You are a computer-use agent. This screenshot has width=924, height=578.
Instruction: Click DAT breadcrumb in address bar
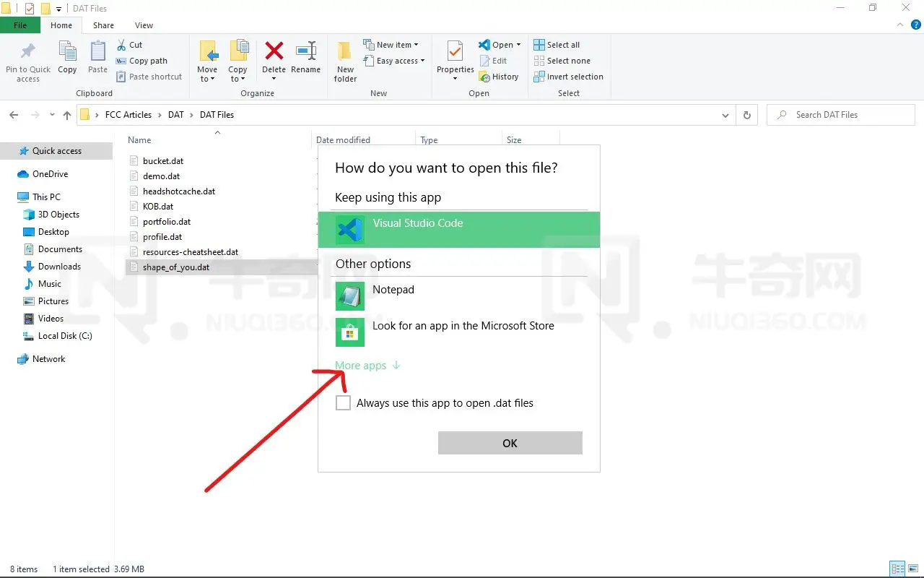pos(175,115)
